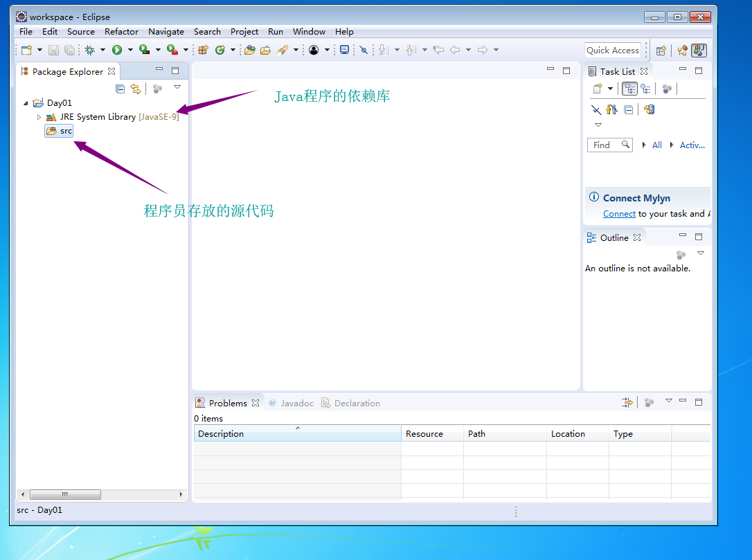This screenshot has width=752, height=560.
Task: Click the Quick Access field
Action: click(x=613, y=51)
